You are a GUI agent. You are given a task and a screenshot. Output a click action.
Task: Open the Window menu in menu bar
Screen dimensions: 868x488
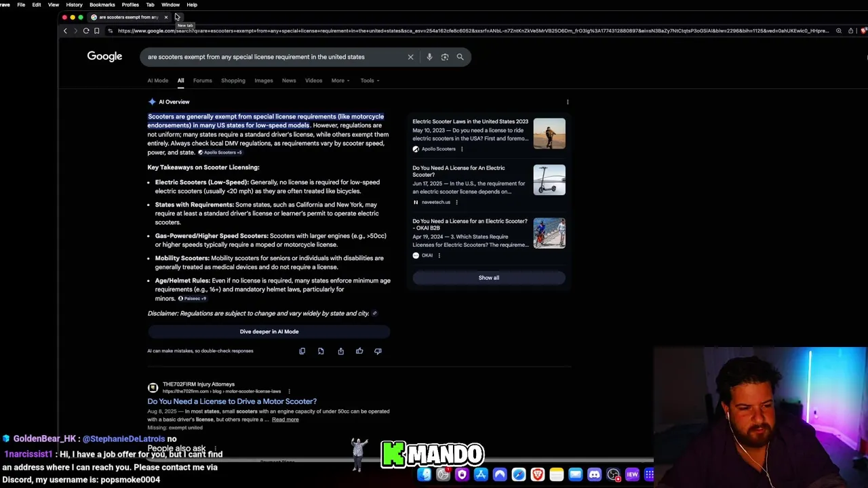(170, 5)
